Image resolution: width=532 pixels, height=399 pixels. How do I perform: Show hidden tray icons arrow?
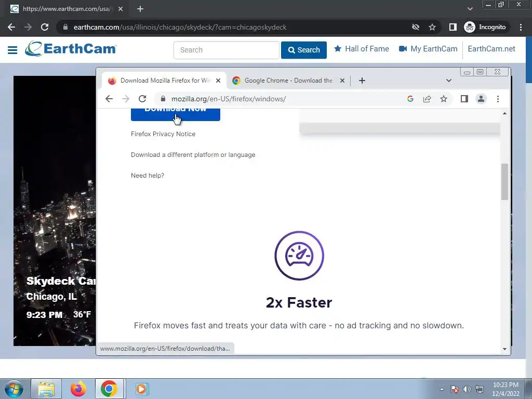point(442,389)
